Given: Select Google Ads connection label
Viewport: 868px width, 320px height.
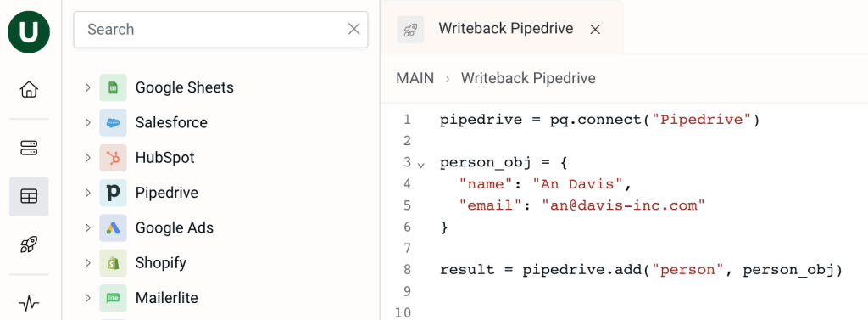Looking at the screenshot, I should [175, 228].
